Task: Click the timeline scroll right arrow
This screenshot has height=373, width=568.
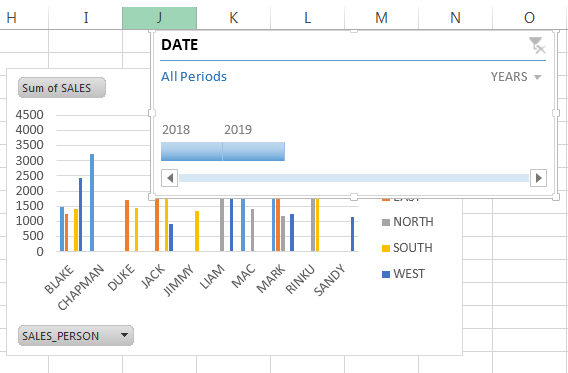Action: tap(538, 178)
